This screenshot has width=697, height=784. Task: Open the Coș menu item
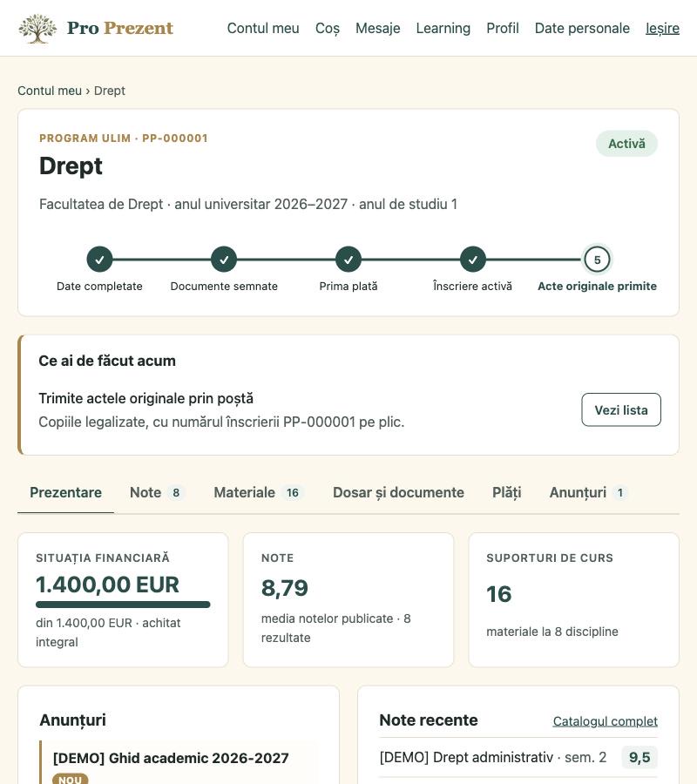[328, 28]
